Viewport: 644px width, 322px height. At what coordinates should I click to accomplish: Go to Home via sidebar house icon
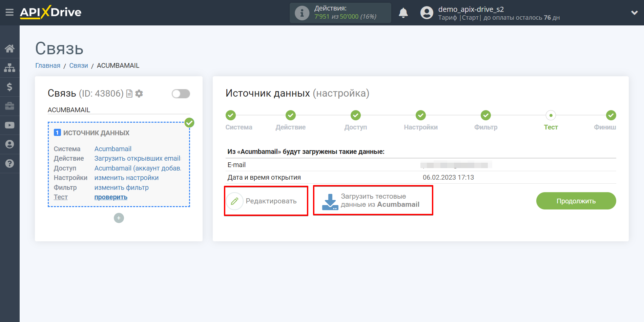click(x=9, y=48)
